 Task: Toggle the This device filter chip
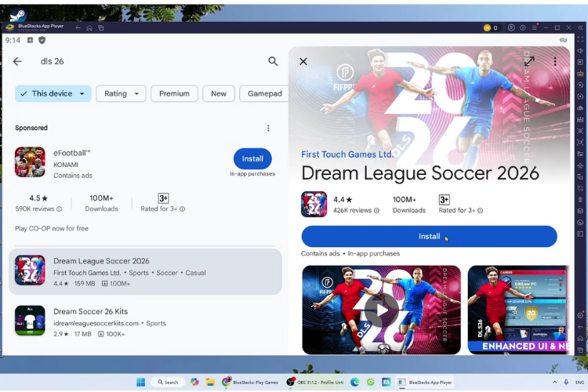click(53, 94)
